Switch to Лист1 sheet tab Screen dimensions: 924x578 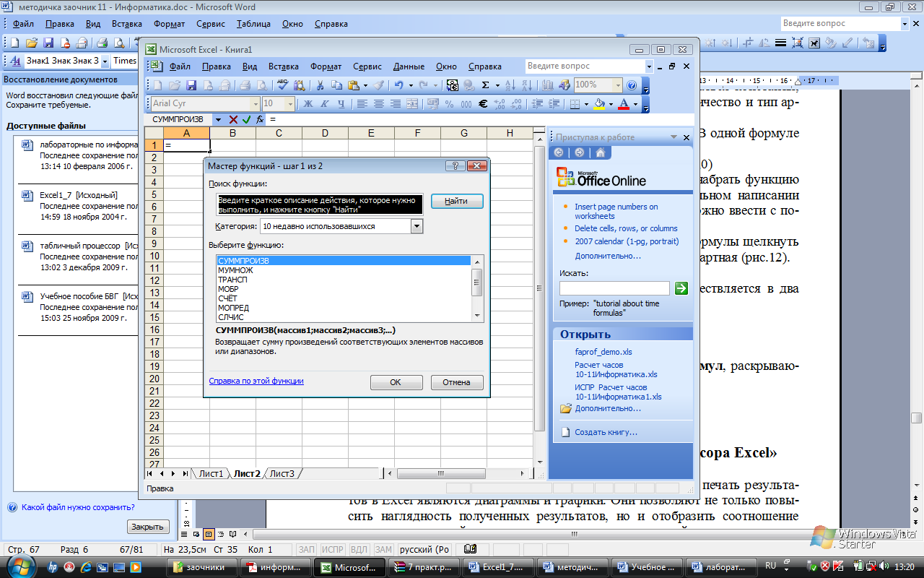click(211, 474)
